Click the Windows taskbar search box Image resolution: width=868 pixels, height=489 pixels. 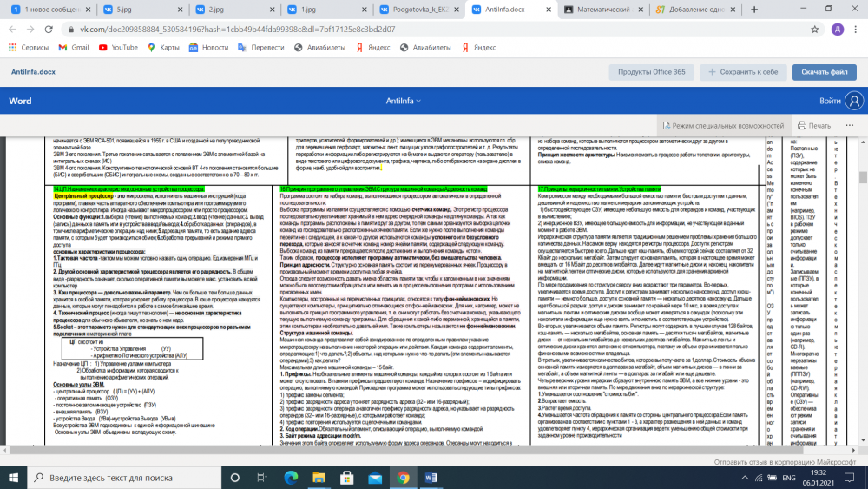[x=124, y=478]
